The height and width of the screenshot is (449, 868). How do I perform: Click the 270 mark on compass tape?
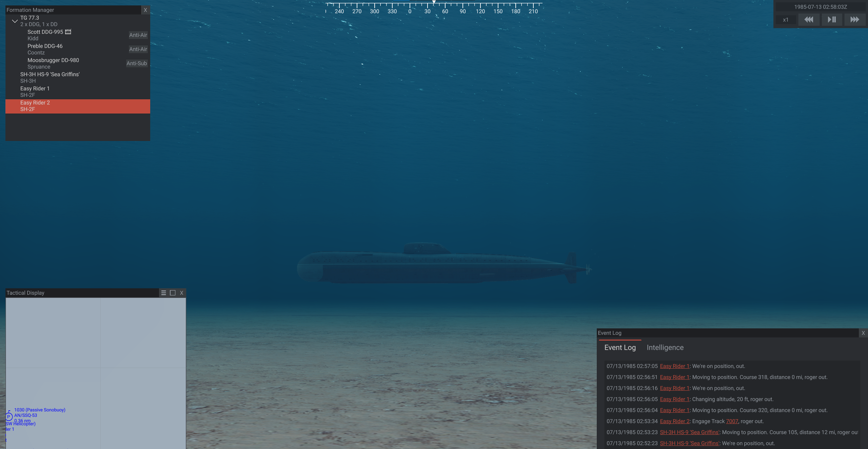coord(357,12)
